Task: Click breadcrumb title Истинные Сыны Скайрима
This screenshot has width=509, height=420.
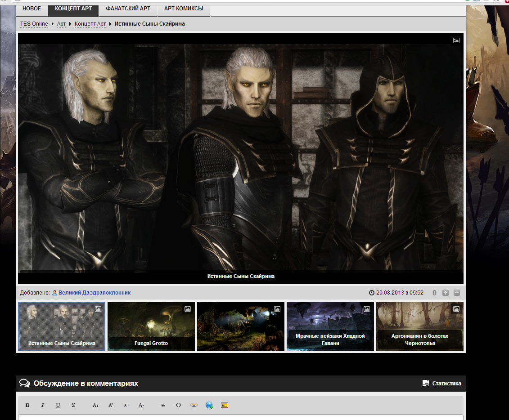Action: [150, 24]
